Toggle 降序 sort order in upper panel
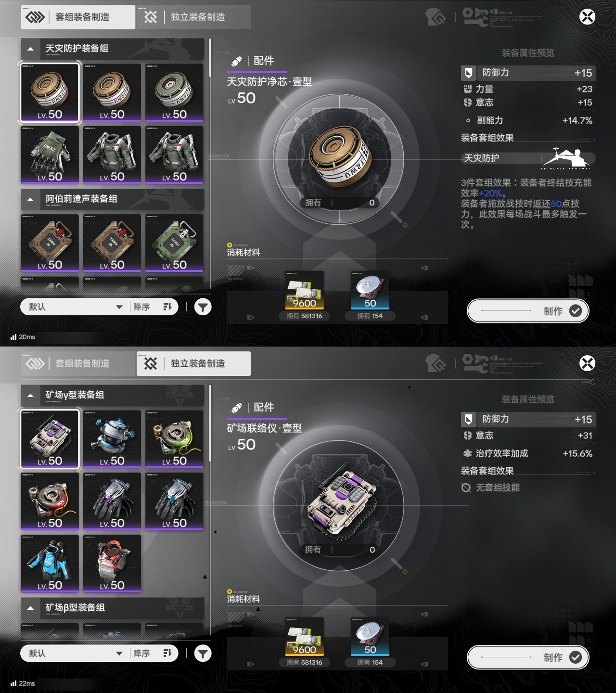This screenshot has width=616, height=693. click(x=153, y=307)
